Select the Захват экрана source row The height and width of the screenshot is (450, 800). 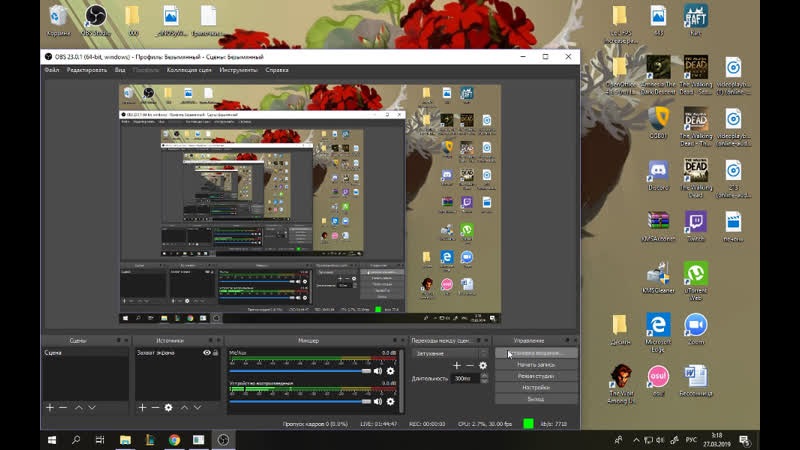(178, 353)
